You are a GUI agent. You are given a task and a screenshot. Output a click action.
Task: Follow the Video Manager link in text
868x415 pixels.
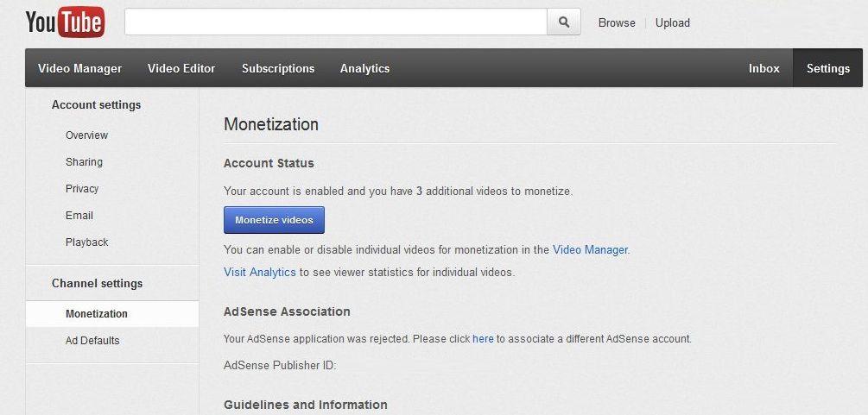pos(592,249)
